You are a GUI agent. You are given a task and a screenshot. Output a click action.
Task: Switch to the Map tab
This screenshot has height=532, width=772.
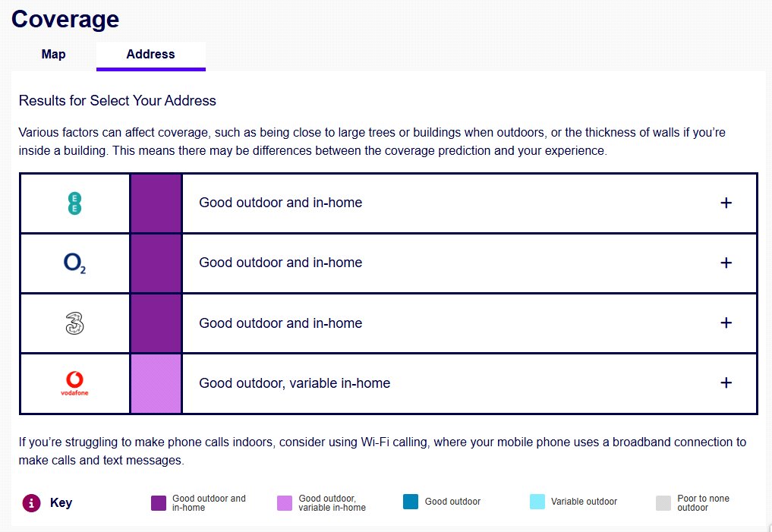click(53, 55)
